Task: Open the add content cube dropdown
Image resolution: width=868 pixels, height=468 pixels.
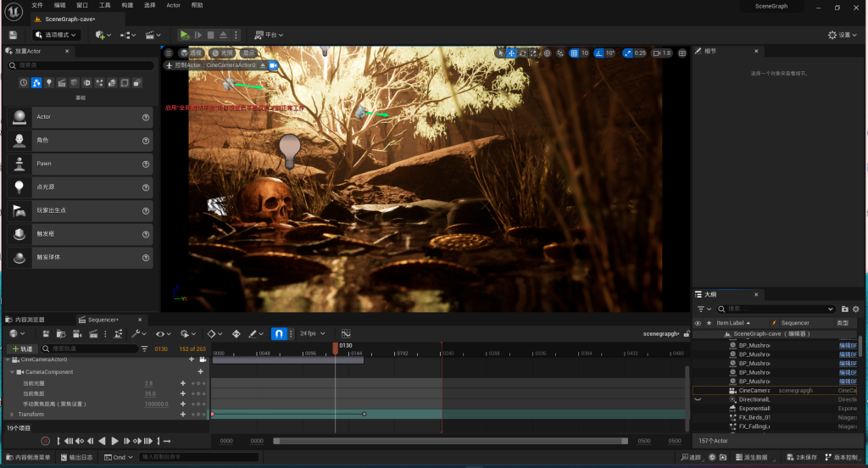Action: coord(103,35)
